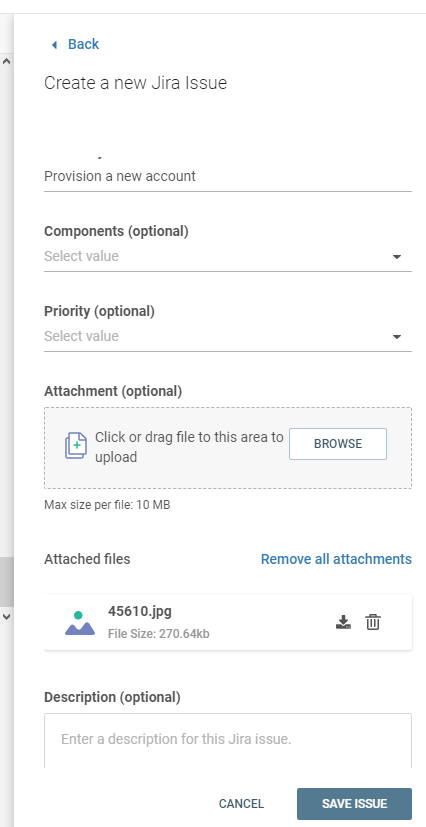Click the Browse button to pick a file

(338, 444)
